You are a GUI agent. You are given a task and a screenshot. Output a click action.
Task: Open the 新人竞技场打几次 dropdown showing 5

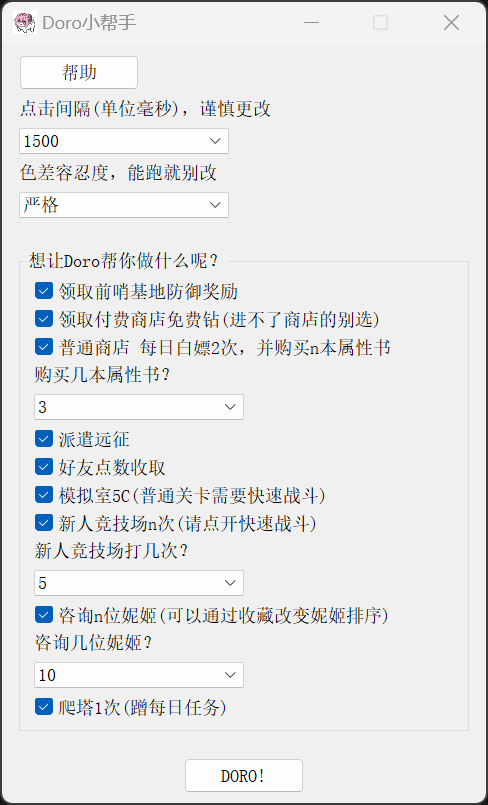[139, 583]
